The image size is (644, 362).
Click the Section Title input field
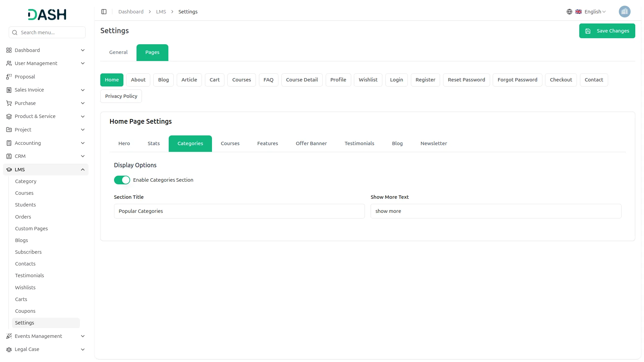[x=239, y=211]
